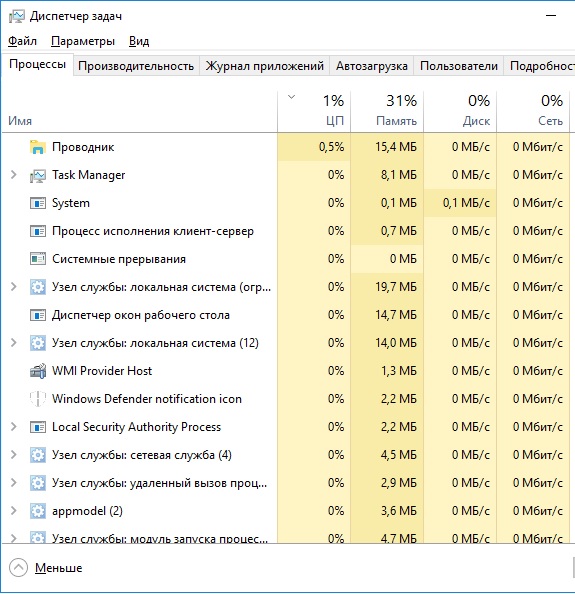Viewport: 575px width, 594px height.
Task: Switch to the Автозагрузка tab
Action: (372, 66)
